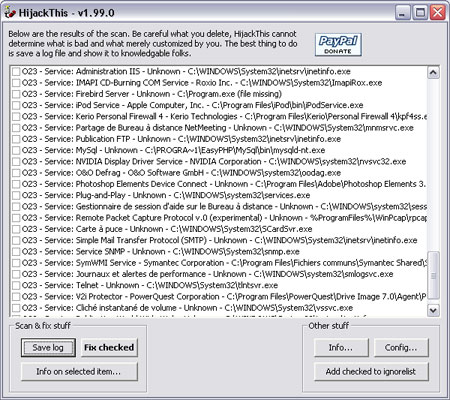
Task: Check the Kerio Personal Firewall 4 entry
Action: (x=16, y=117)
